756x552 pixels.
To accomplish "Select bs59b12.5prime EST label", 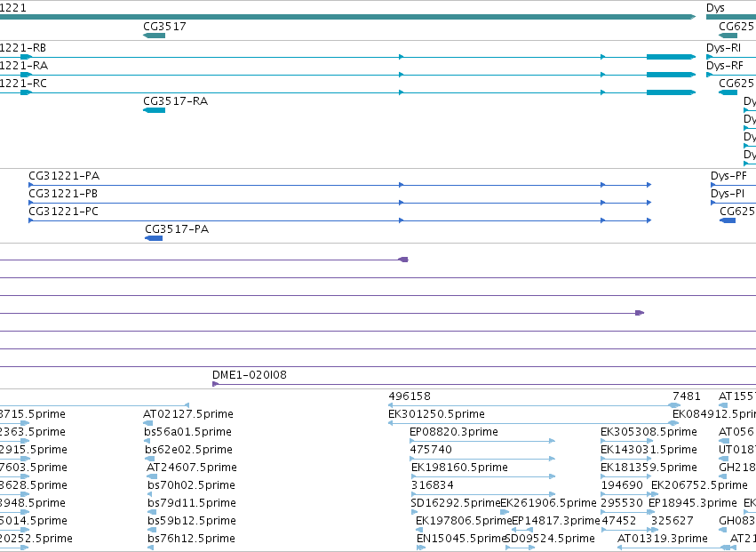I will (191, 521).
